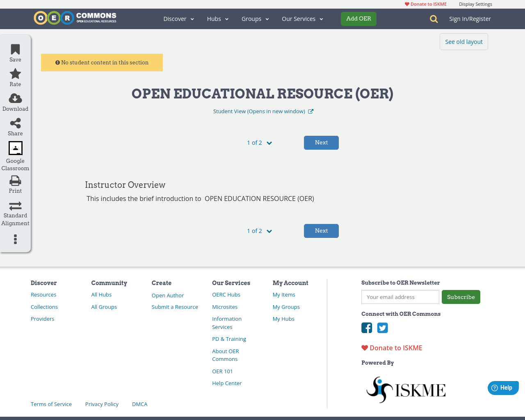Click the Google Classroom icon
This screenshot has width=525, height=420.
(15, 148)
